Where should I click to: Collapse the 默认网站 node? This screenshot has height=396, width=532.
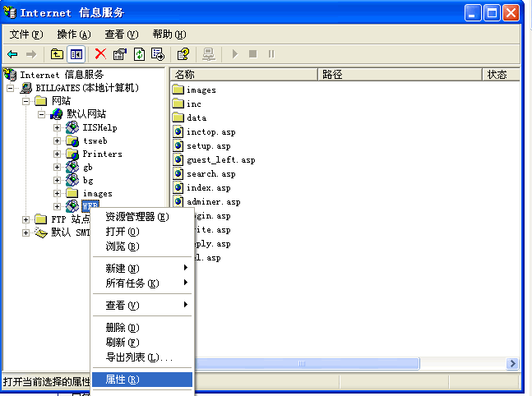41,114
